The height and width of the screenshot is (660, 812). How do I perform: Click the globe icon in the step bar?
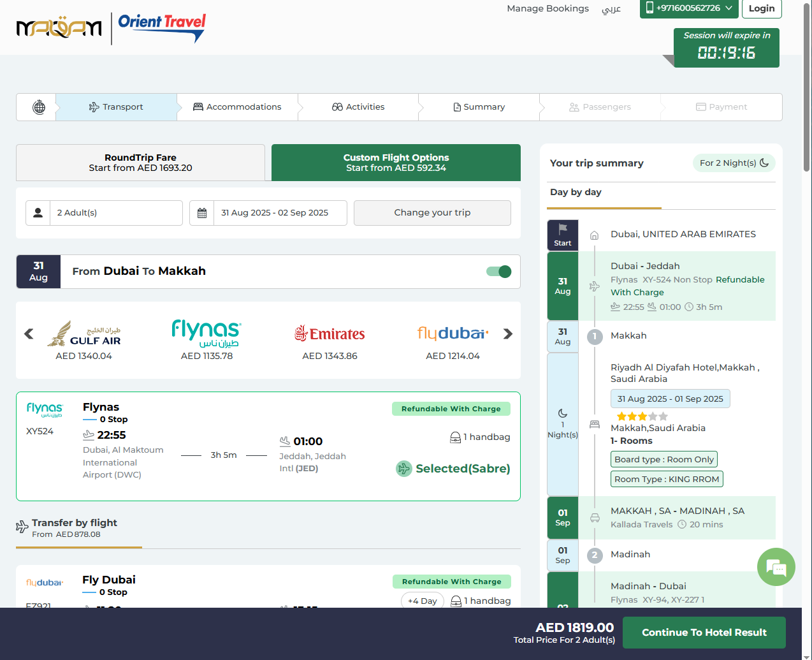click(x=39, y=107)
